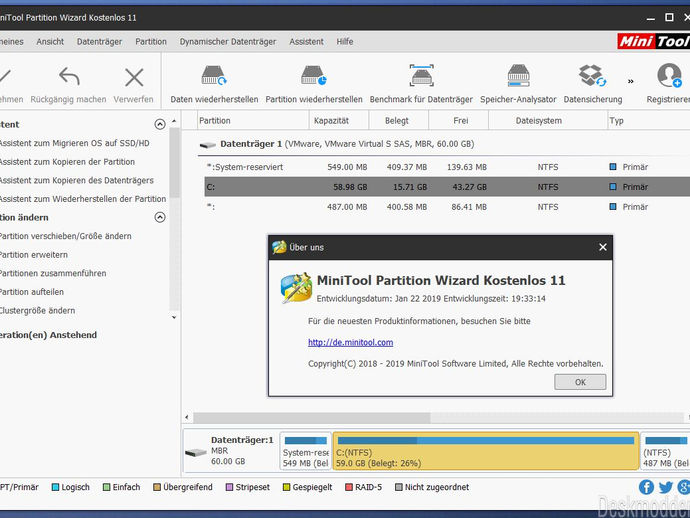This screenshot has height=518, width=690.
Task: Select Datenträger 1 header row
Action: pyautogui.click(x=444, y=144)
